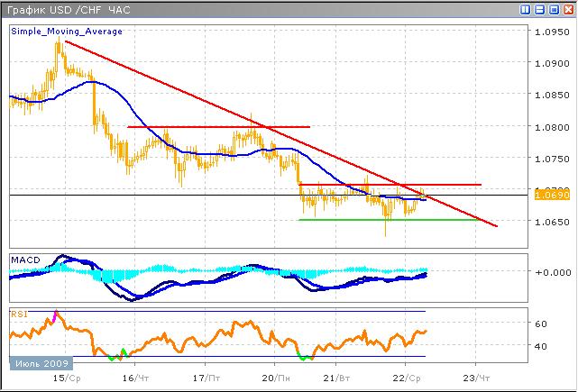
Task: Click the 1.0950 price axis label
Action: (x=549, y=32)
